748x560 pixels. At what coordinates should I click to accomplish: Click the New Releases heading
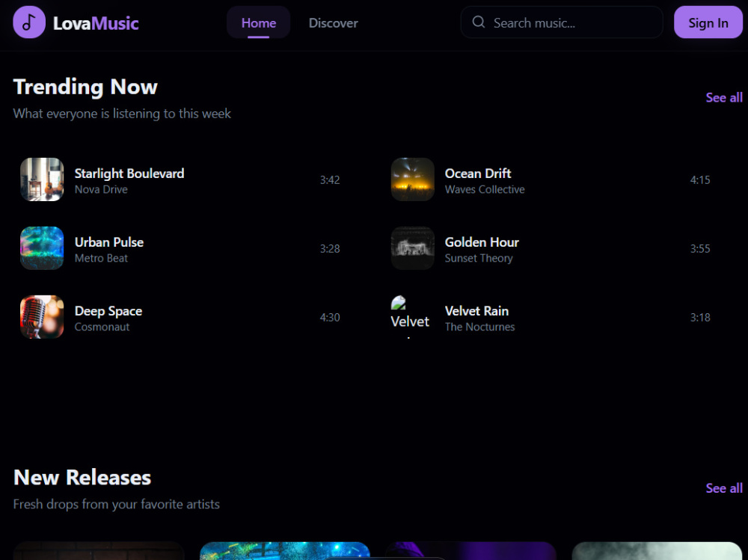tap(82, 478)
